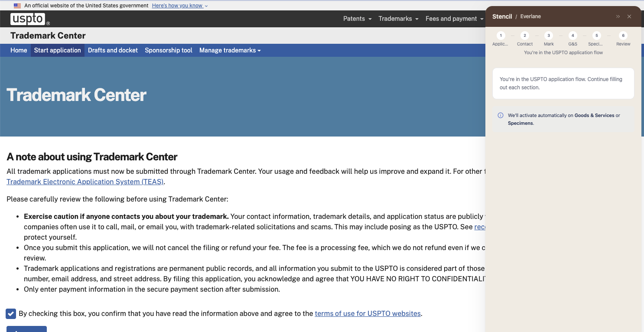
Task: Click the info icon in activation notice
Action: [x=501, y=115]
